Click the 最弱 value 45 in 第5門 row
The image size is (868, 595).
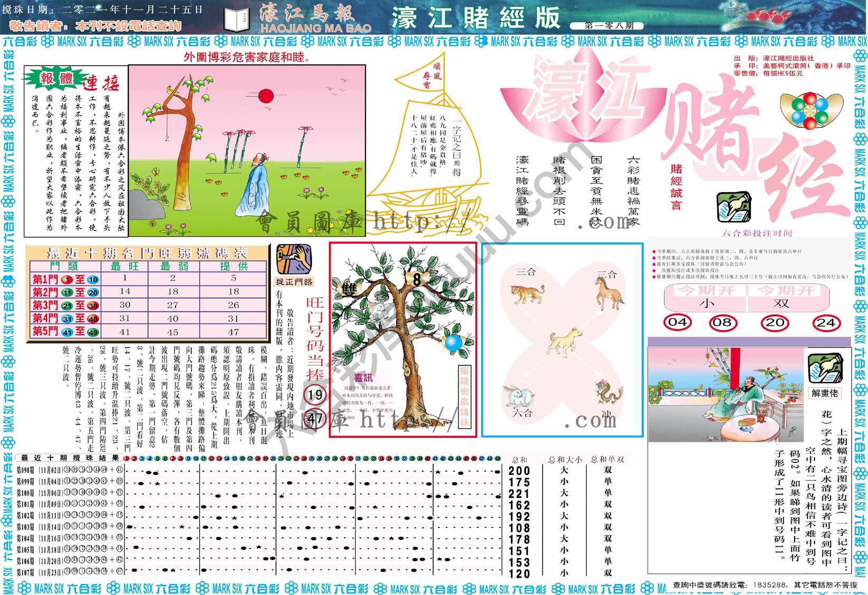pyautogui.click(x=173, y=332)
